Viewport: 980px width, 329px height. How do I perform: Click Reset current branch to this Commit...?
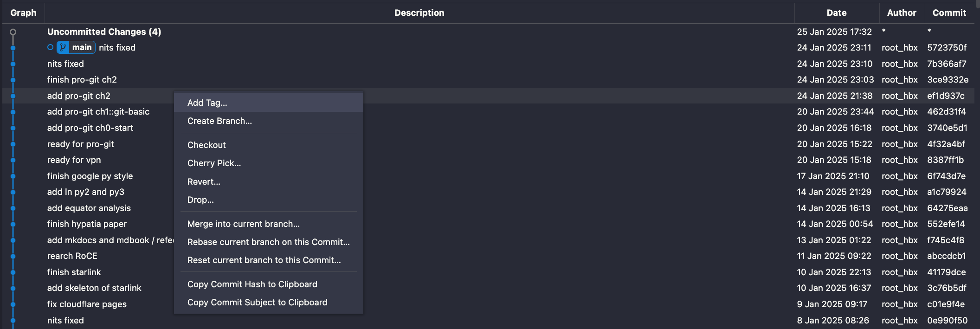264,260
